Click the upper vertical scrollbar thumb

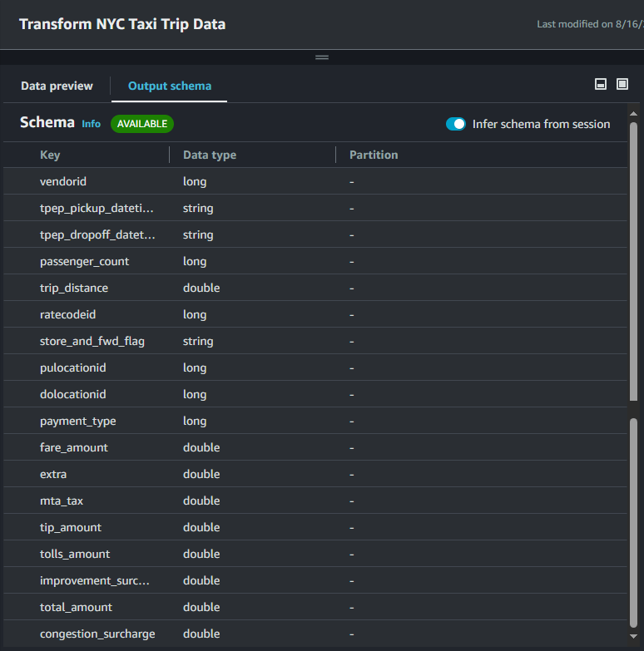click(633, 262)
